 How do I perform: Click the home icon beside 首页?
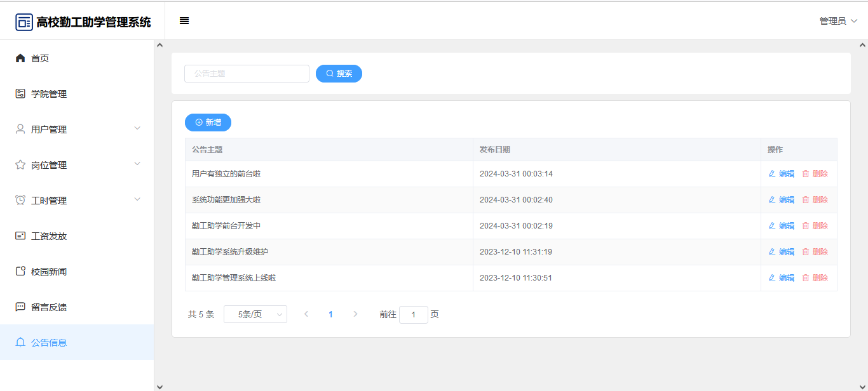tap(20, 58)
